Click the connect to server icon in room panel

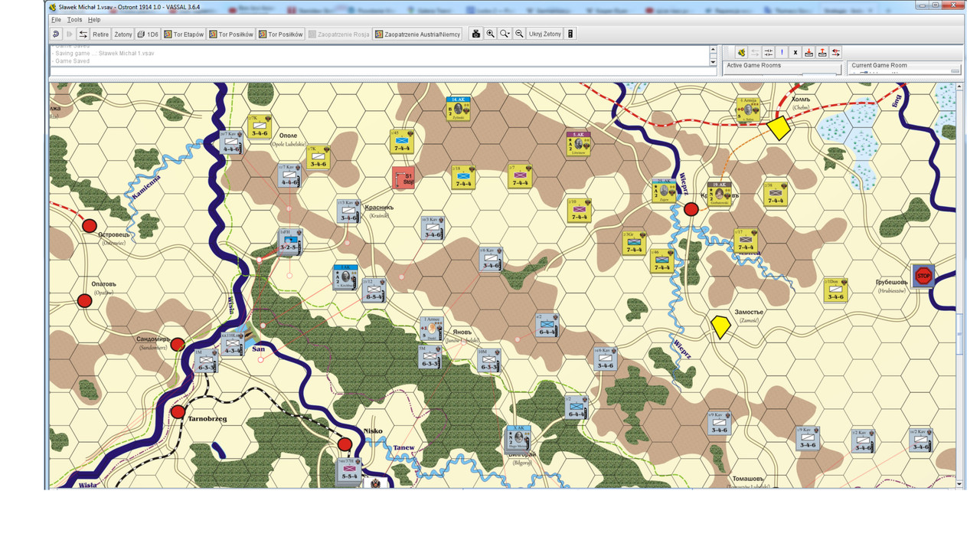(741, 52)
